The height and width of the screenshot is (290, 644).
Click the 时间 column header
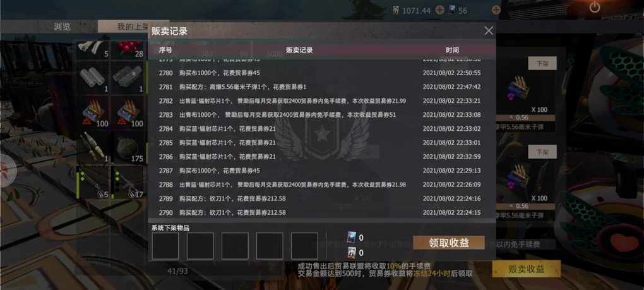(452, 50)
